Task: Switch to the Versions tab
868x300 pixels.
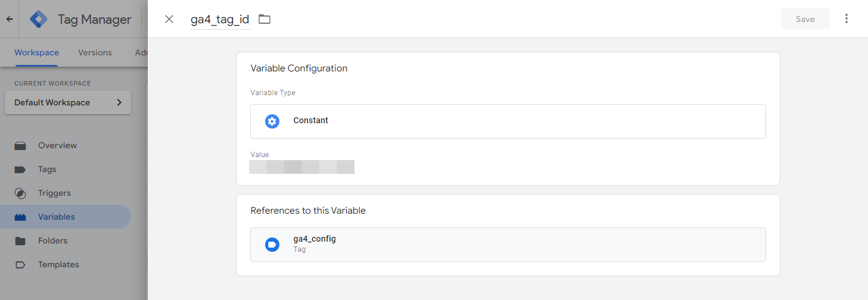Action: (x=95, y=52)
